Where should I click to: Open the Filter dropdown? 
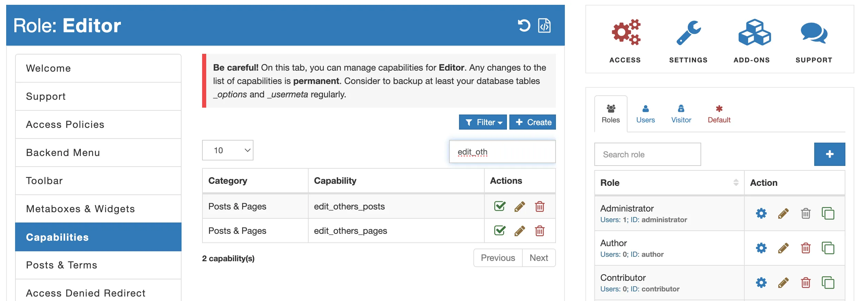pos(483,122)
